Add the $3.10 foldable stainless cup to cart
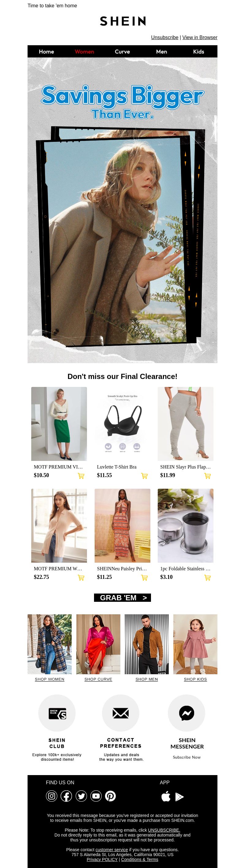The width and height of the screenshot is (245, 868). pyautogui.click(x=208, y=578)
